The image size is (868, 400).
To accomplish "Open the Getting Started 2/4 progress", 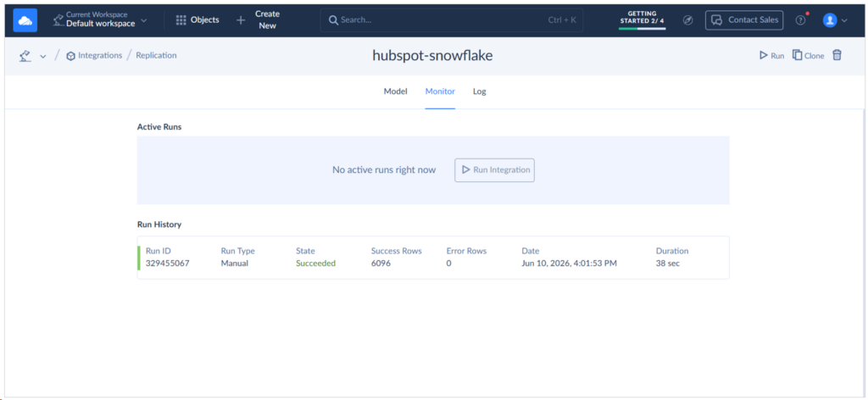I will (x=643, y=20).
